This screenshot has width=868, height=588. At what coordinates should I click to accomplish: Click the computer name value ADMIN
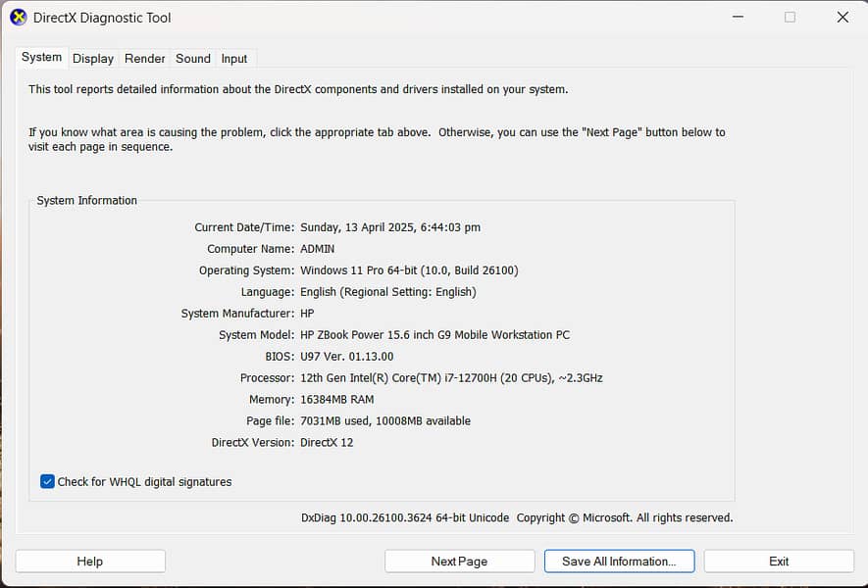[317, 249]
